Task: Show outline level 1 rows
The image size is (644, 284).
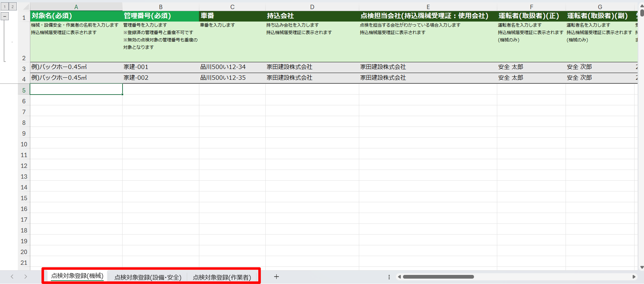Action: point(5,7)
